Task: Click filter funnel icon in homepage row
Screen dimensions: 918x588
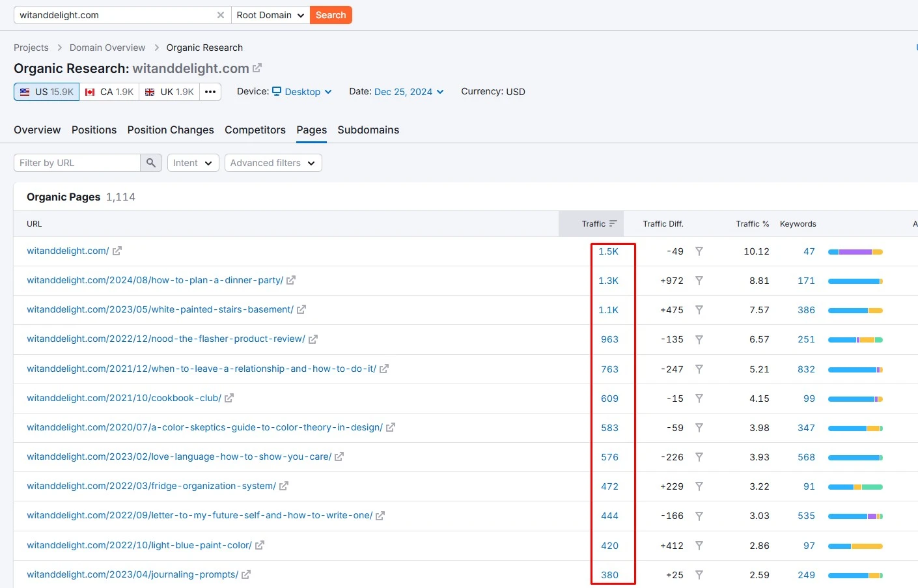Action: [x=699, y=251]
